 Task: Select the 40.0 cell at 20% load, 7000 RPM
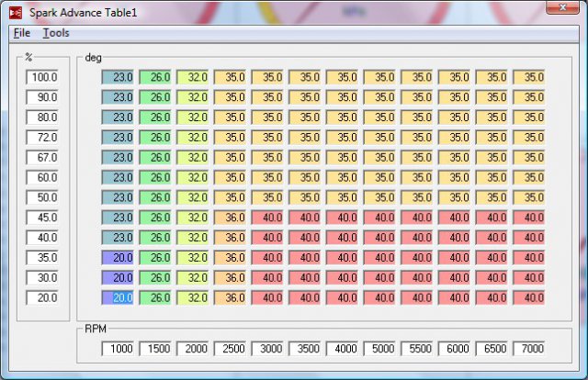point(529,297)
